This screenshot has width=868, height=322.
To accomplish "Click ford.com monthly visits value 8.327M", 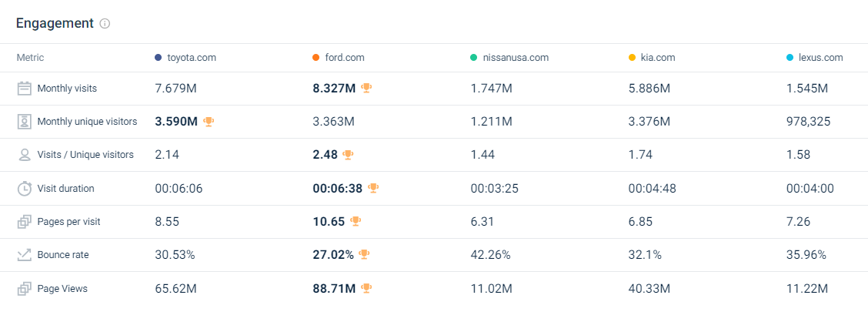I will (x=334, y=89).
